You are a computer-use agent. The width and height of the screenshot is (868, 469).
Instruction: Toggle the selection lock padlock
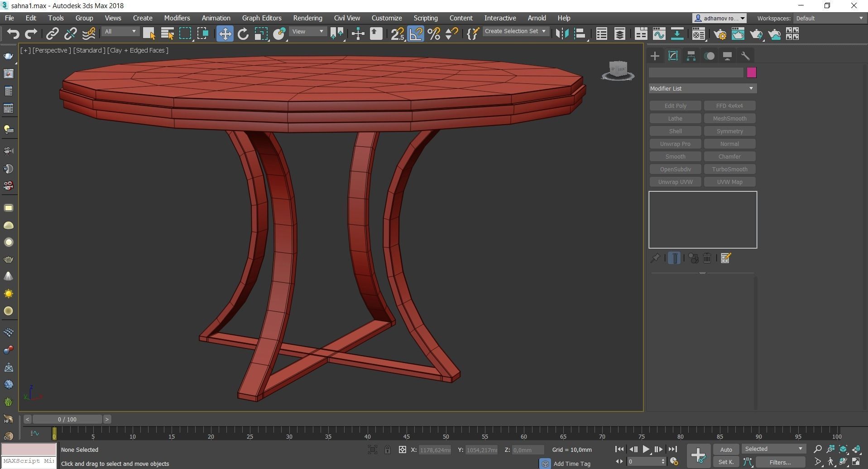coord(388,450)
